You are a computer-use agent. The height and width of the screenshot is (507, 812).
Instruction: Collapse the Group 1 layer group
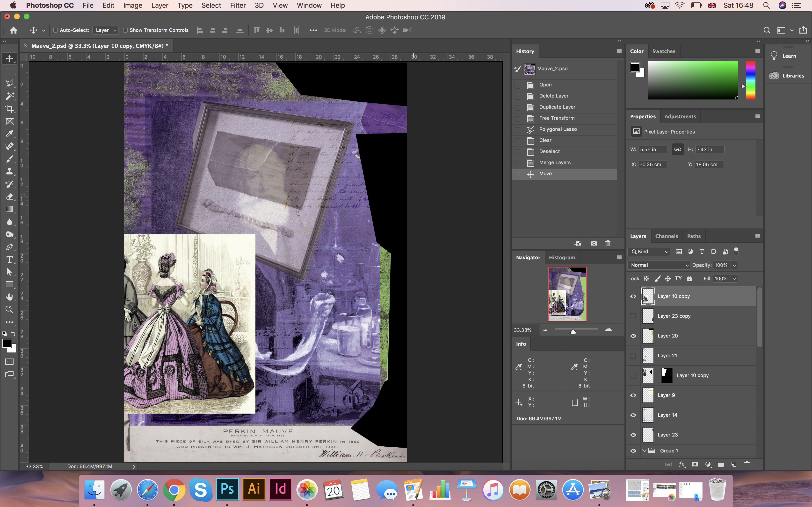644,451
